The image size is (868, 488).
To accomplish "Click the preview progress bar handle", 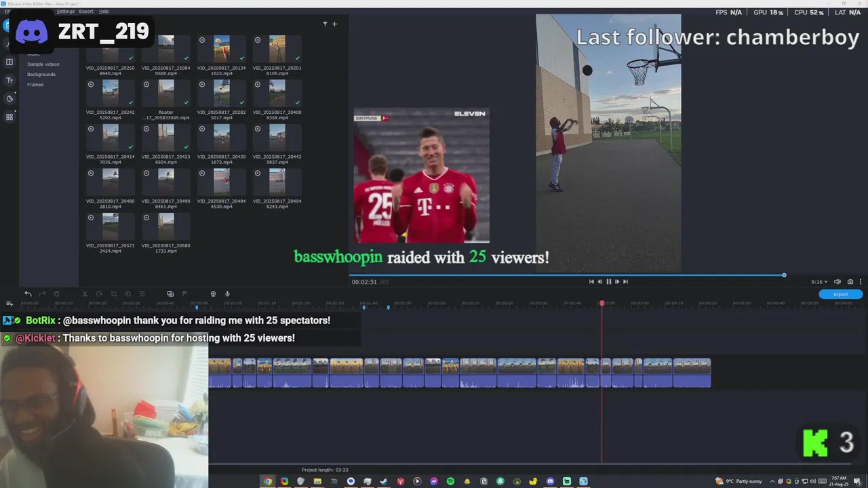I will [x=784, y=275].
